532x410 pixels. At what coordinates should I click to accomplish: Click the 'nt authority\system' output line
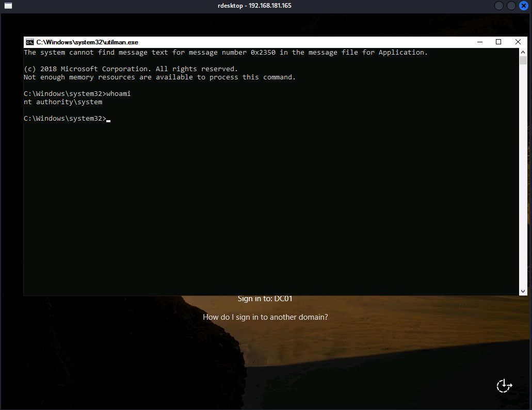pos(63,102)
